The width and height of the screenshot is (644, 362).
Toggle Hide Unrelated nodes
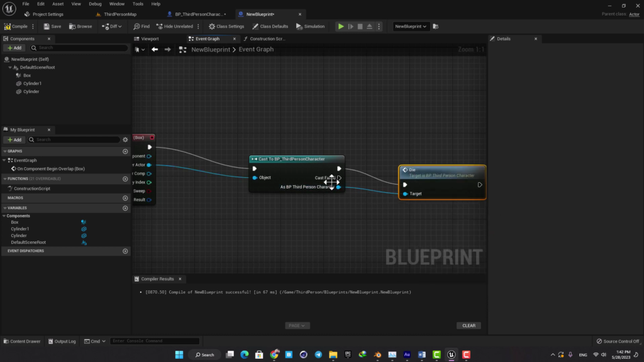[x=175, y=26]
